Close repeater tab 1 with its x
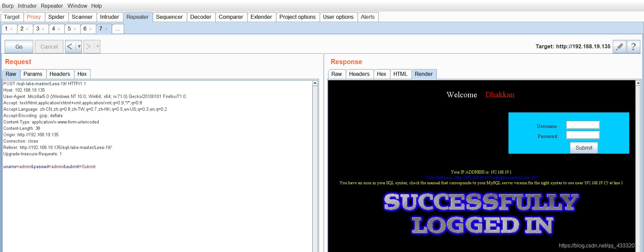Screen dimensions: 644x252 [12, 29]
